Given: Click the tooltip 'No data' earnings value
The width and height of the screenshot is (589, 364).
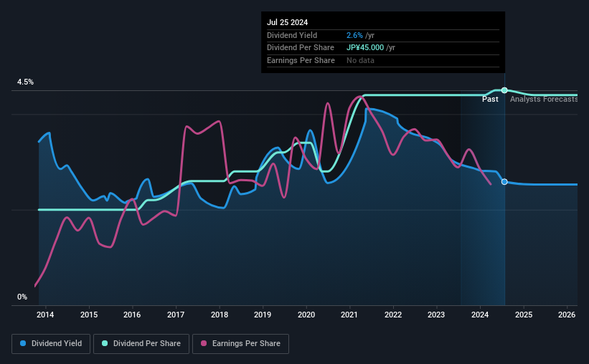Looking at the screenshot, I should (360, 60).
